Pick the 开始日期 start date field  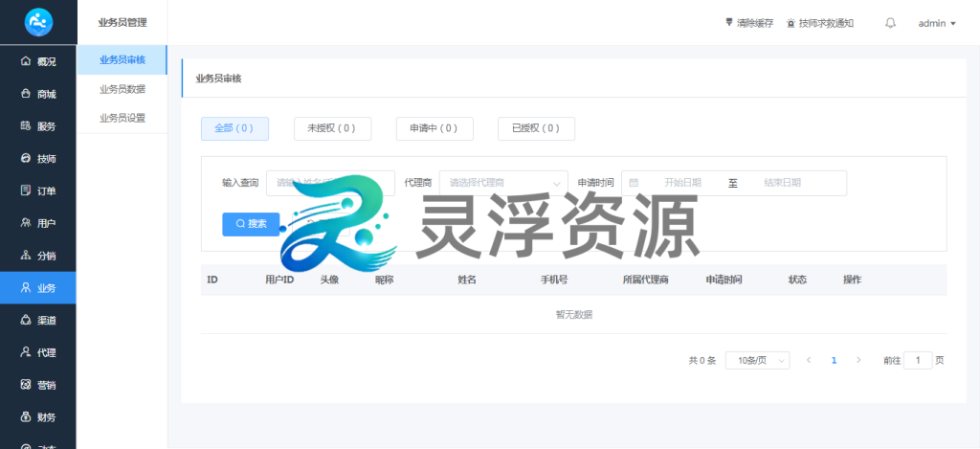[682, 183]
